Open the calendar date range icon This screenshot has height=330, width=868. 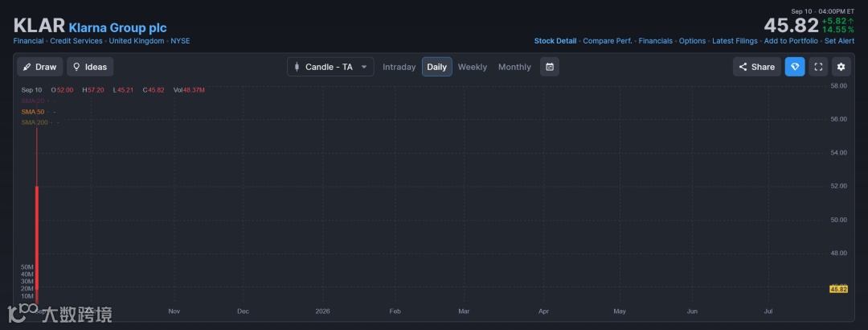550,67
